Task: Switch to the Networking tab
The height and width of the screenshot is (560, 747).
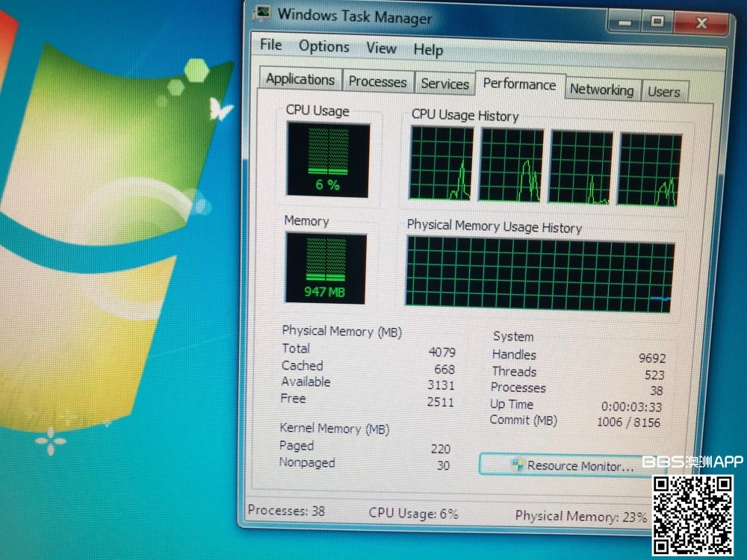Action: coord(601,90)
